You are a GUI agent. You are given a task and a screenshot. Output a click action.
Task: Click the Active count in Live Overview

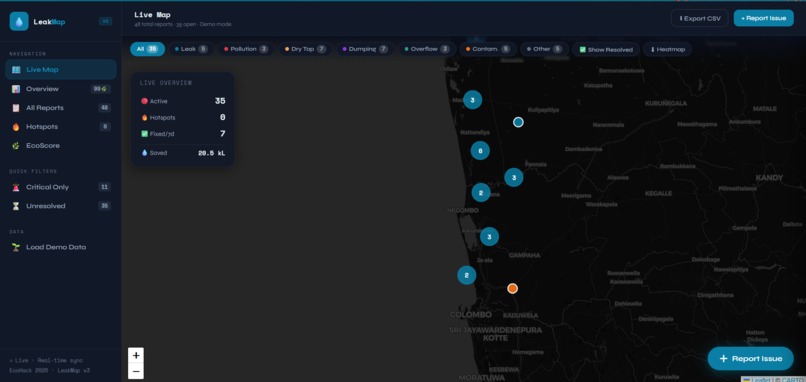tap(220, 101)
